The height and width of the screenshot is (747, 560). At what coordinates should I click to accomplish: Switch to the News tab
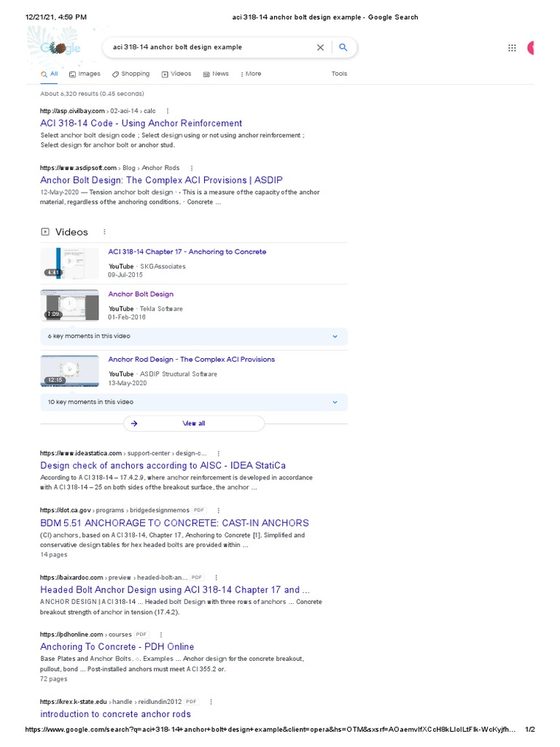point(216,74)
